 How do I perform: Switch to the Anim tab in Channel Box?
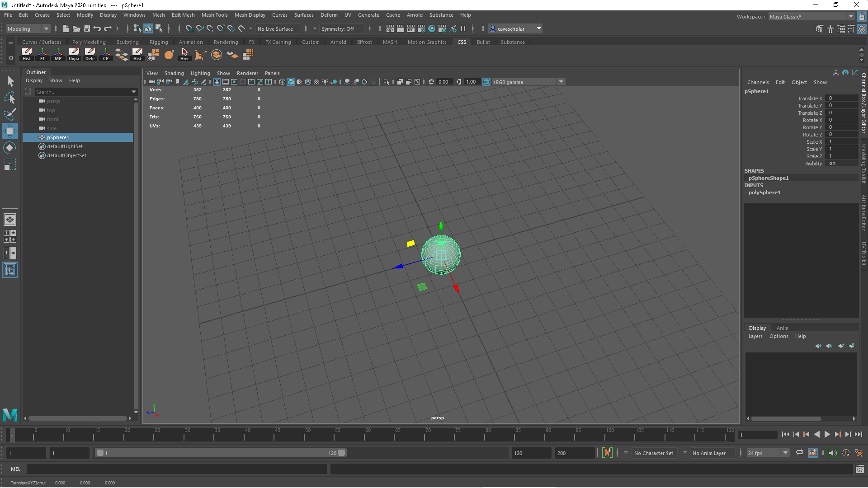[782, 328]
